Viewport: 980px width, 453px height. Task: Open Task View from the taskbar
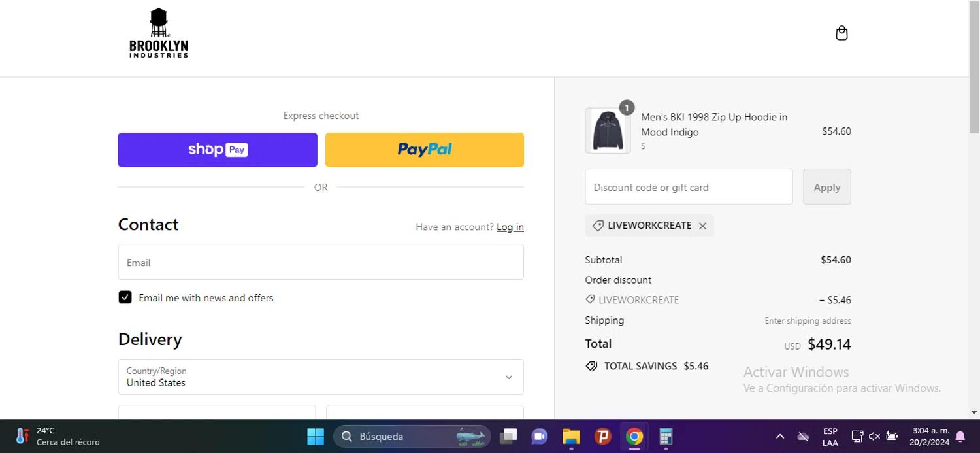[508, 436]
